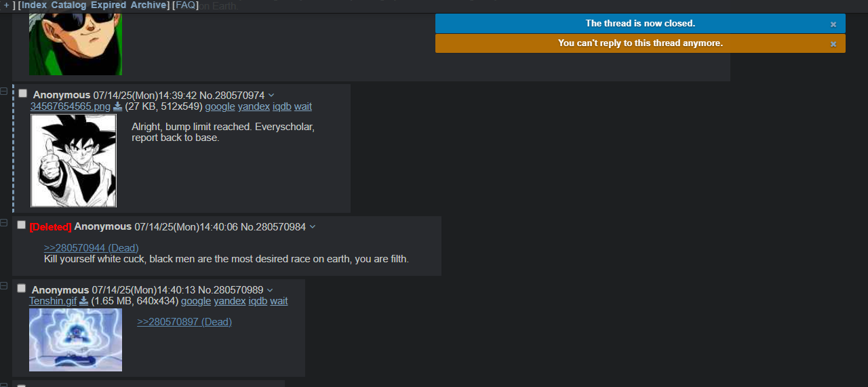Click the timestamp 07/14/25(Mon)14:39:42
868x387 pixels.
144,95
